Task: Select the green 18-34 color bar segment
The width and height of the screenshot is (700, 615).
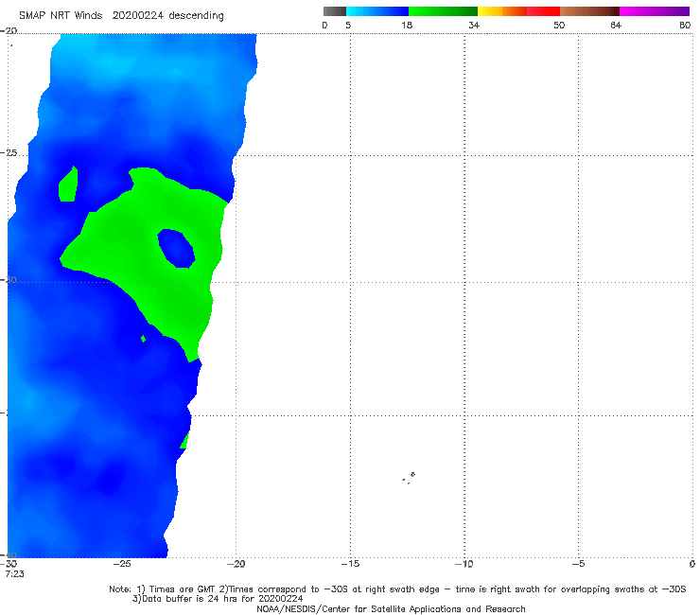Action: coord(444,11)
